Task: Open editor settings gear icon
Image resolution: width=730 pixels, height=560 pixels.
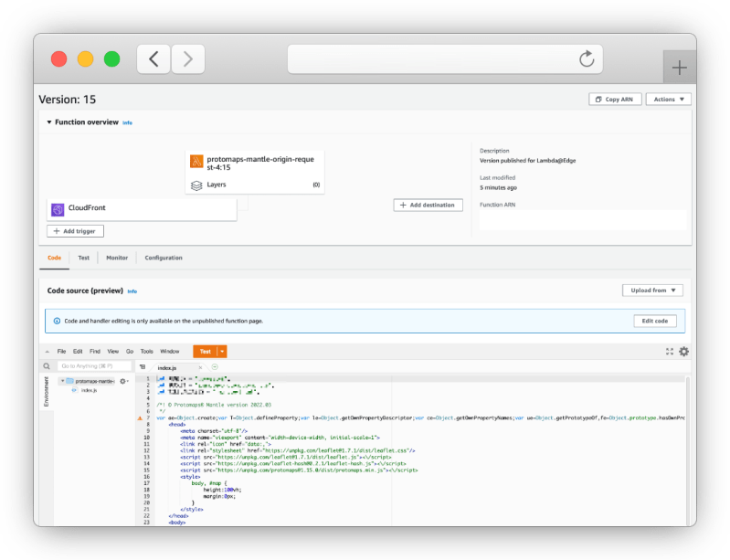Action: click(x=684, y=352)
